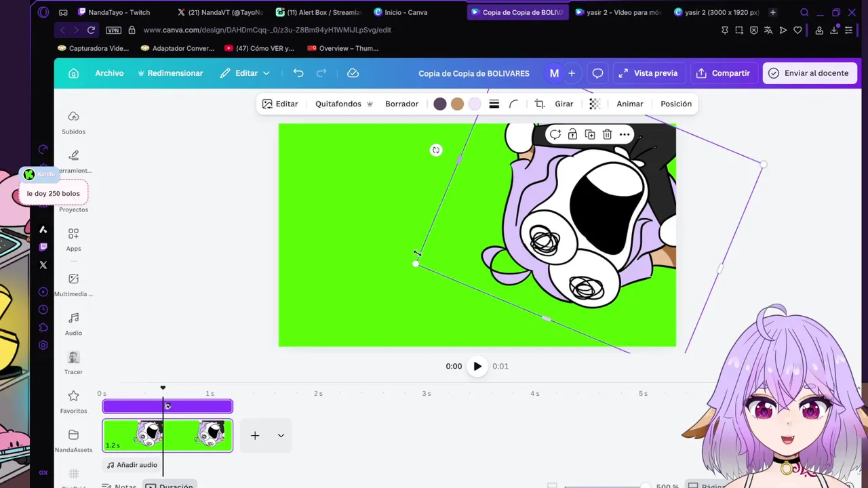Switch to yasir 2 - Vídeo tab

(617, 12)
